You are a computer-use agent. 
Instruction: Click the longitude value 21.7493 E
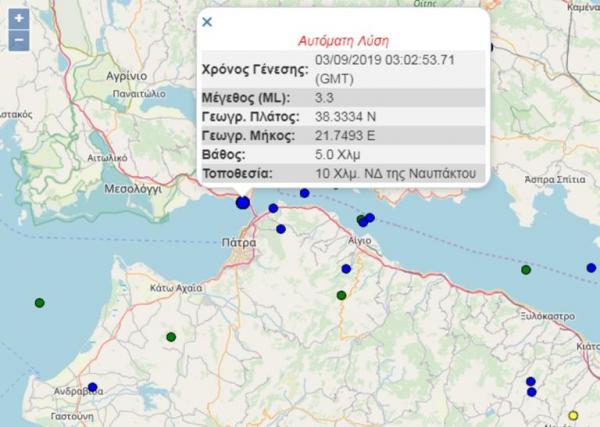[344, 135]
